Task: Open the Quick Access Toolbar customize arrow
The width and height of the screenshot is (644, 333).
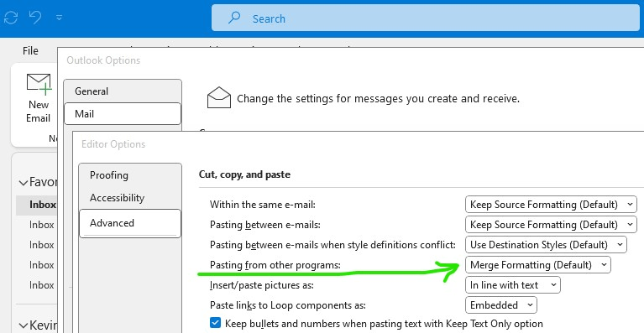Action: coord(59,18)
